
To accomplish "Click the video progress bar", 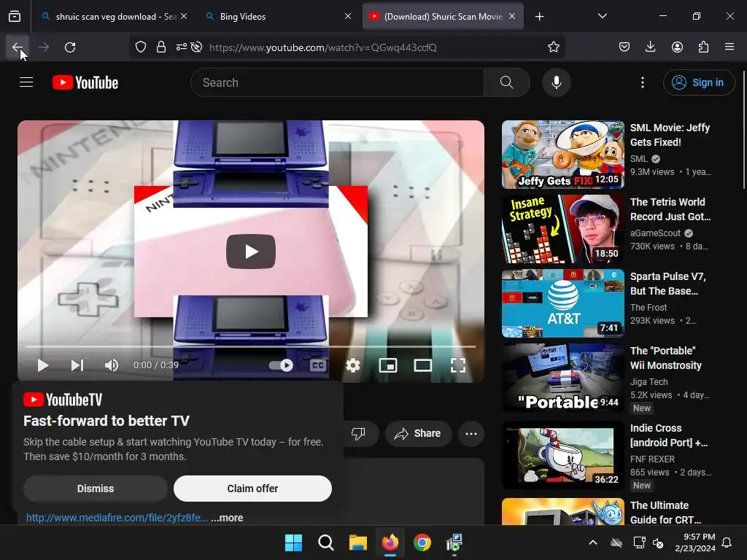I will point(251,346).
